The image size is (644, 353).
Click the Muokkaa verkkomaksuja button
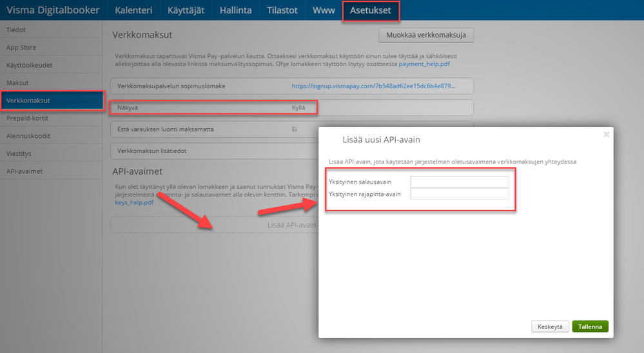426,35
